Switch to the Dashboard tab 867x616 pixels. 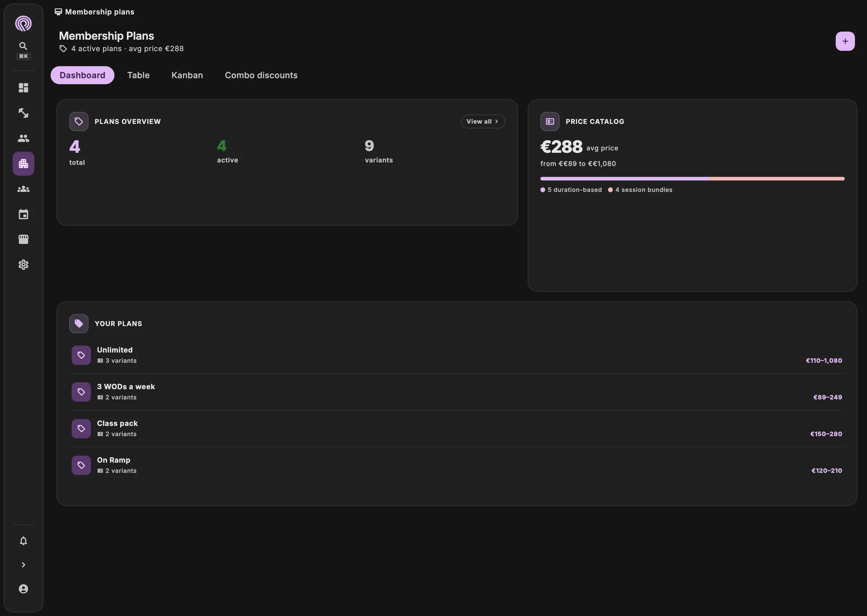click(82, 75)
